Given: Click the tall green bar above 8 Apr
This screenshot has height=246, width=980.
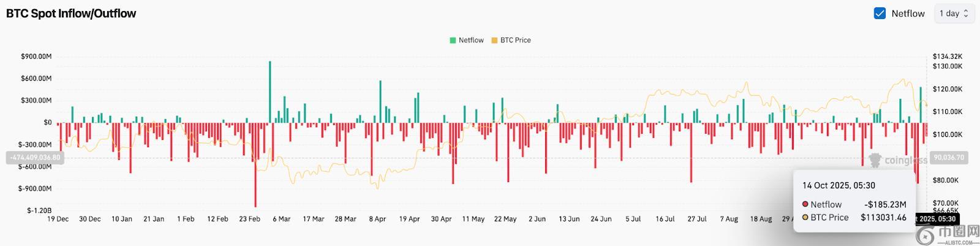Looking at the screenshot, I should pos(380,101).
